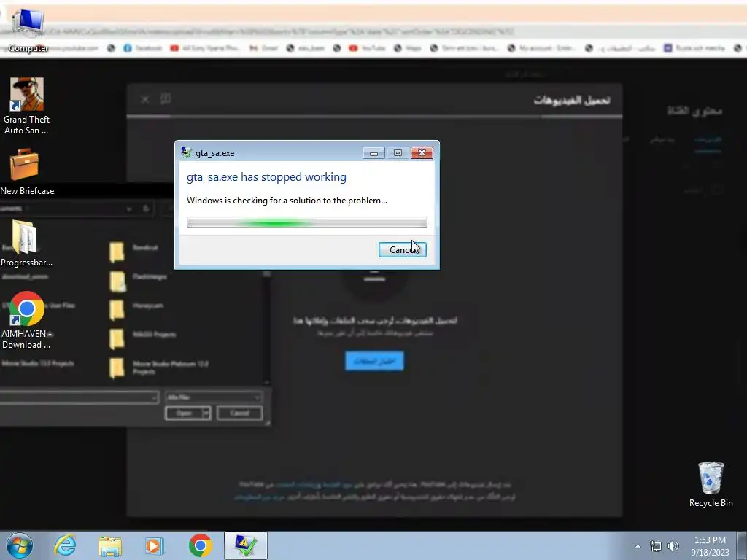Click the Open button in the file dialog
This screenshot has width=747, height=560.
(184, 413)
